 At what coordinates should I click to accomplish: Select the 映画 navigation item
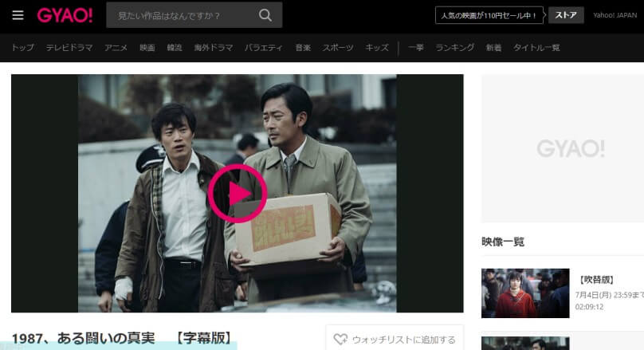point(147,48)
